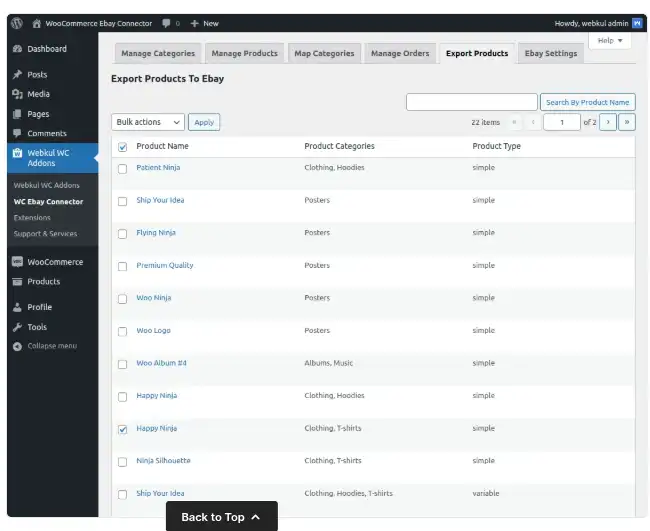Viewport: 650px width, 531px height.
Task: Expand the Back to Top chevron button
Action: 256,517
